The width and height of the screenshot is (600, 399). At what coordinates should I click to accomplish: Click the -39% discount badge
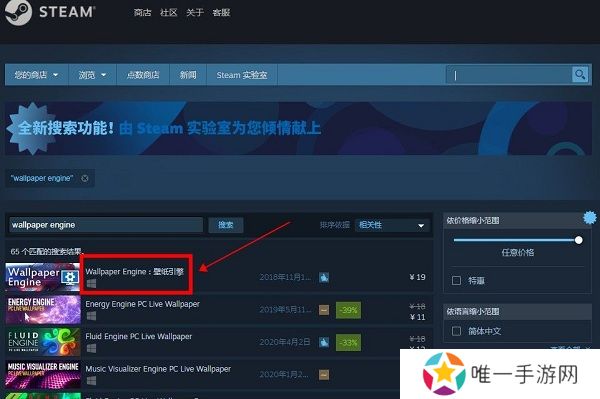click(348, 310)
